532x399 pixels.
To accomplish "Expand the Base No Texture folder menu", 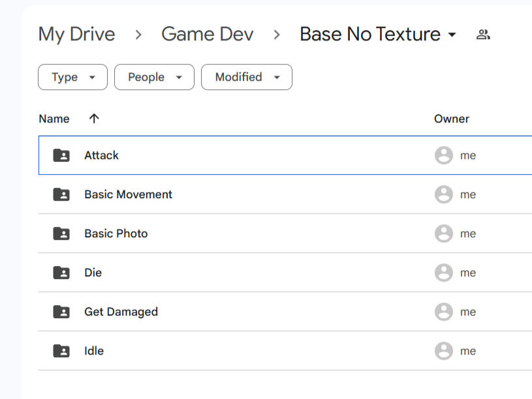I will 452,35.
